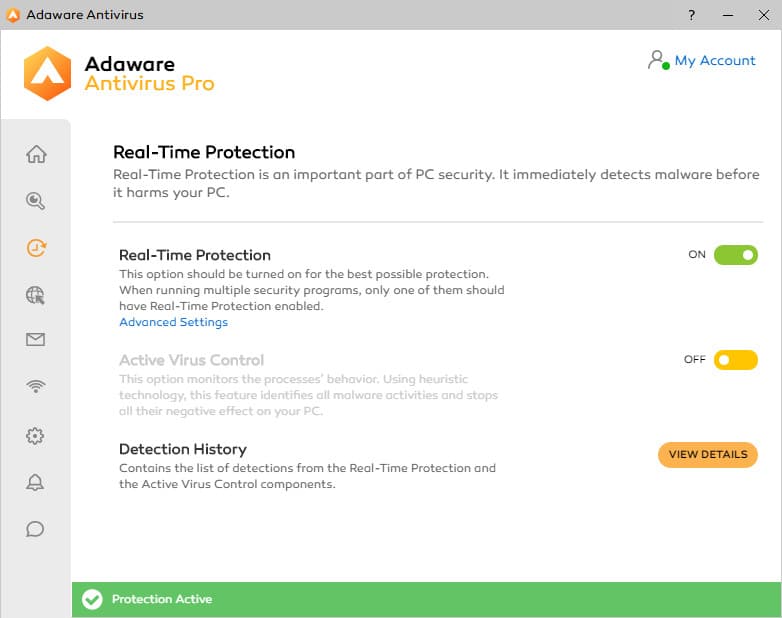This screenshot has width=782, height=618.
Task: Open the Email Protection envelope icon
Action: 35,340
